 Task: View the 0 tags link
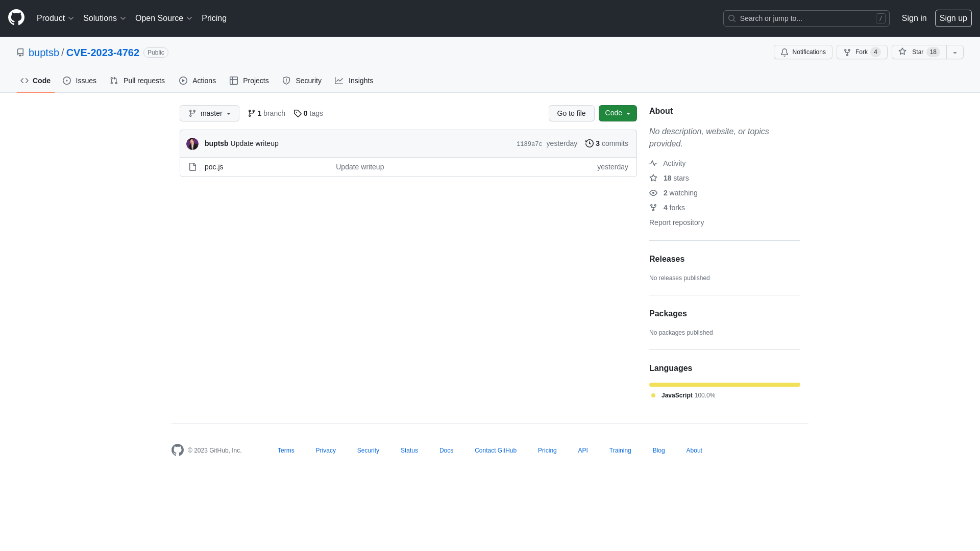tap(308, 113)
